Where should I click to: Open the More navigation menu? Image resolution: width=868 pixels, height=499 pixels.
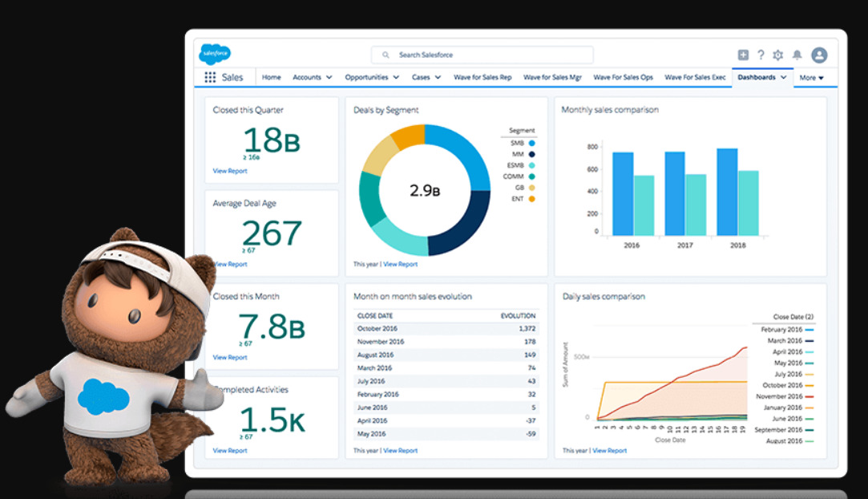coord(812,78)
